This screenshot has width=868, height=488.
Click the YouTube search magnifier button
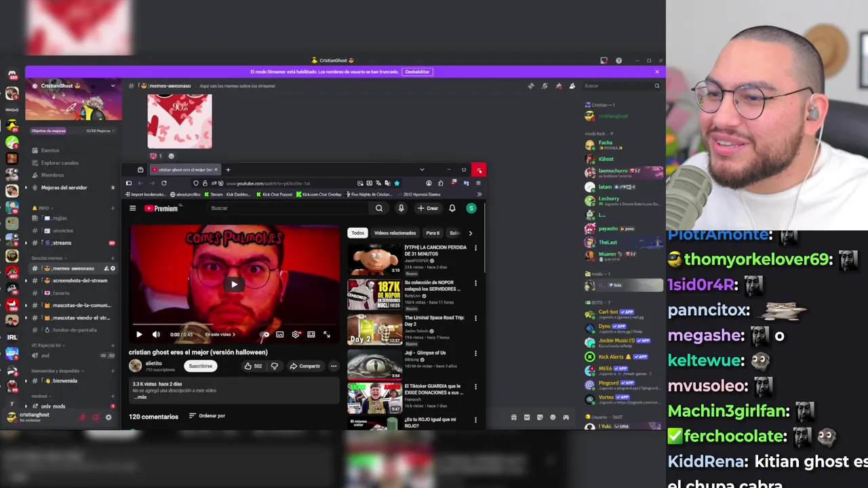(379, 208)
